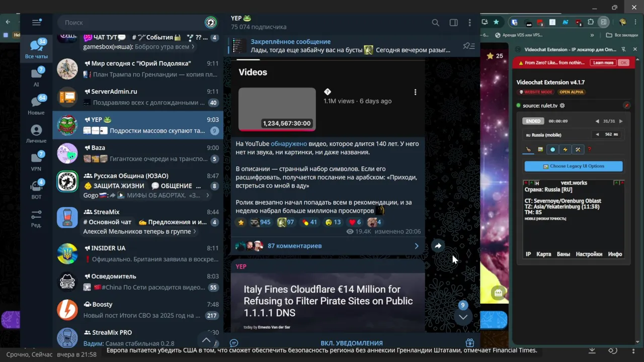The height and width of the screenshot is (362, 644).
Task: Go to the previous item arrow beside 31/31
Action: click(597, 121)
